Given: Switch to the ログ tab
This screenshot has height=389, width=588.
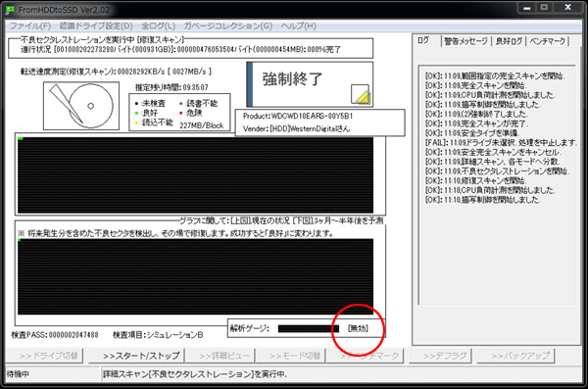Looking at the screenshot, I should click(x=423, y=40).
